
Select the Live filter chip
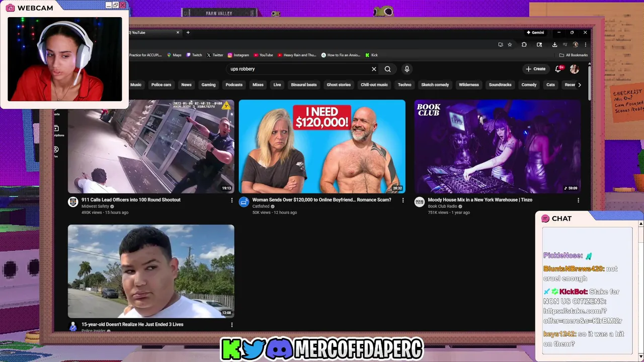[277, 85]
